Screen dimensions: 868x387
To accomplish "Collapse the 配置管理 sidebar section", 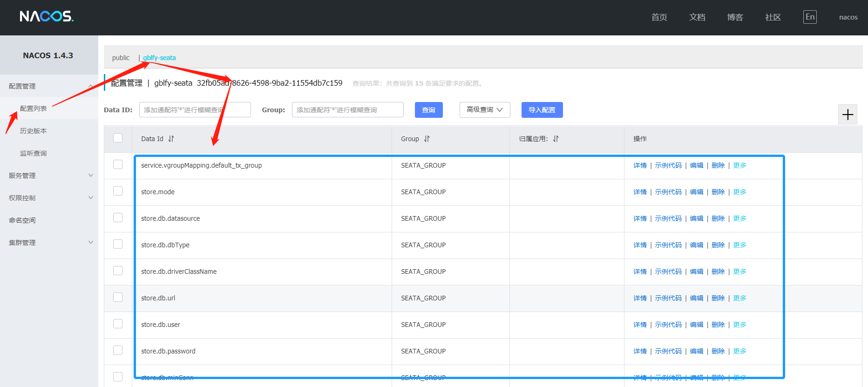I will point(49,86).
